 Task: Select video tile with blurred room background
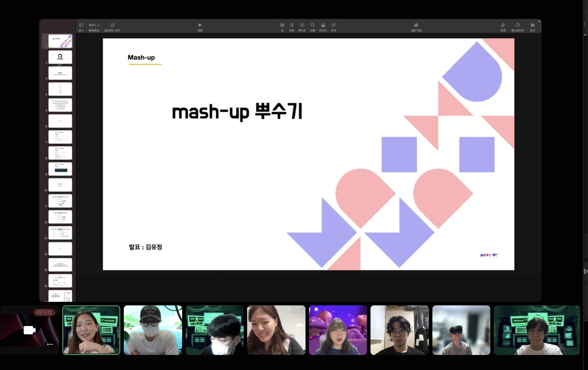point(461,330)
